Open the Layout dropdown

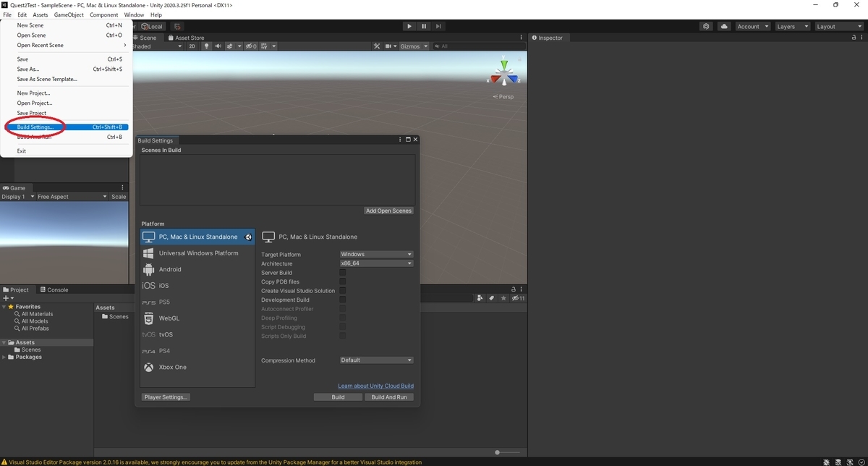[838, 26]
